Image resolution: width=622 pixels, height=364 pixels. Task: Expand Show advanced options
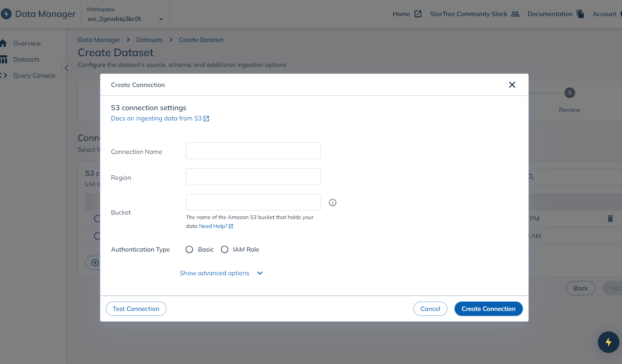pyautogui.click(x=215, y=273)
